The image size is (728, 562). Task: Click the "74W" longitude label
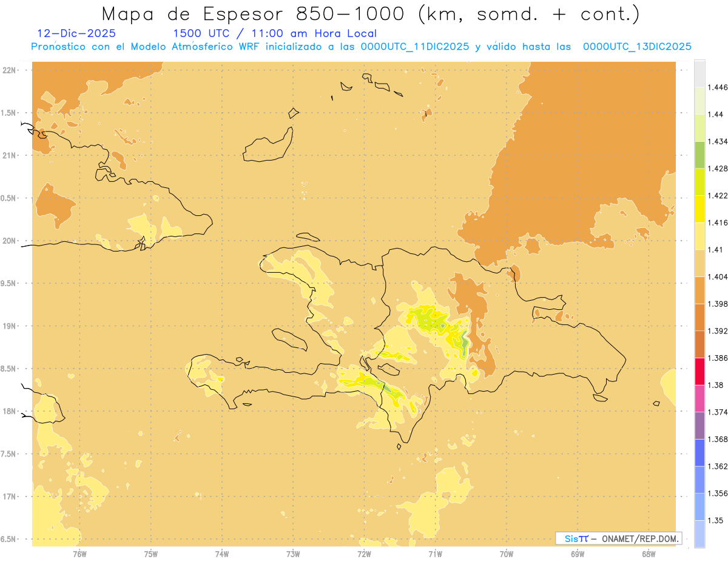pos(222,554)
